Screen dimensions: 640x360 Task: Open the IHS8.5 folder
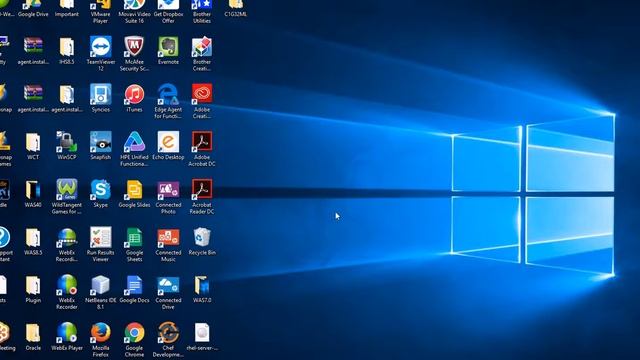[67, 47]
